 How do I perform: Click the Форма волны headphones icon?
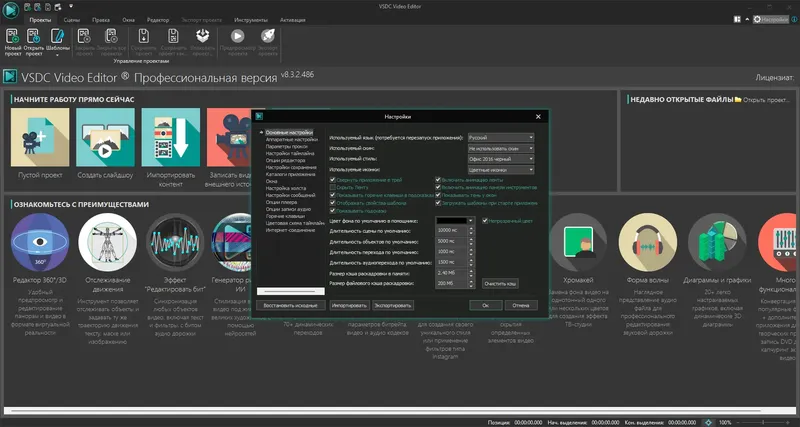(x=647, y=242)
